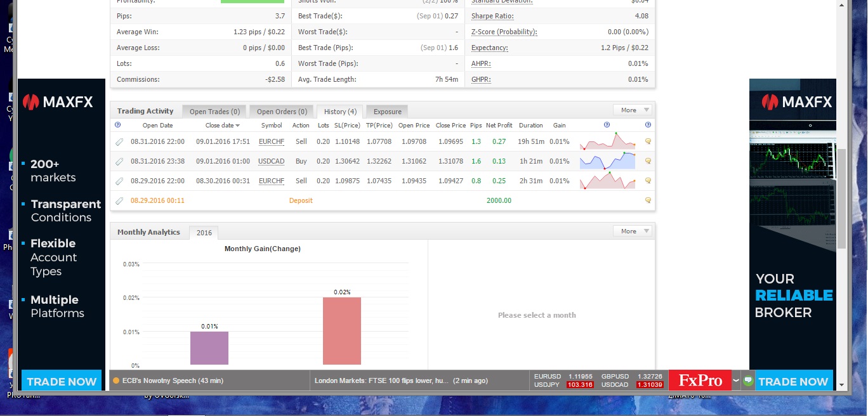Open the mini chart for the 08.29 EURCHF trade
The image size is (868, 416).
(x=608, y=181)
